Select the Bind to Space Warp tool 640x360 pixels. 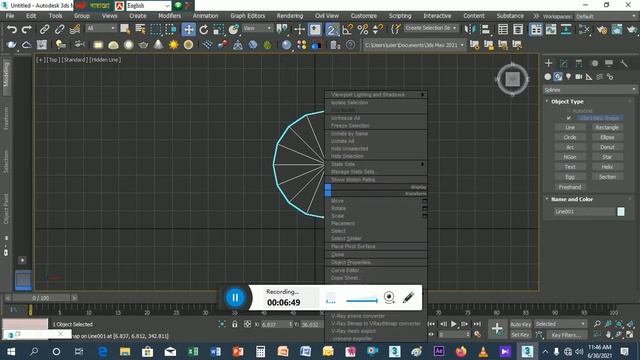[75, 29]
